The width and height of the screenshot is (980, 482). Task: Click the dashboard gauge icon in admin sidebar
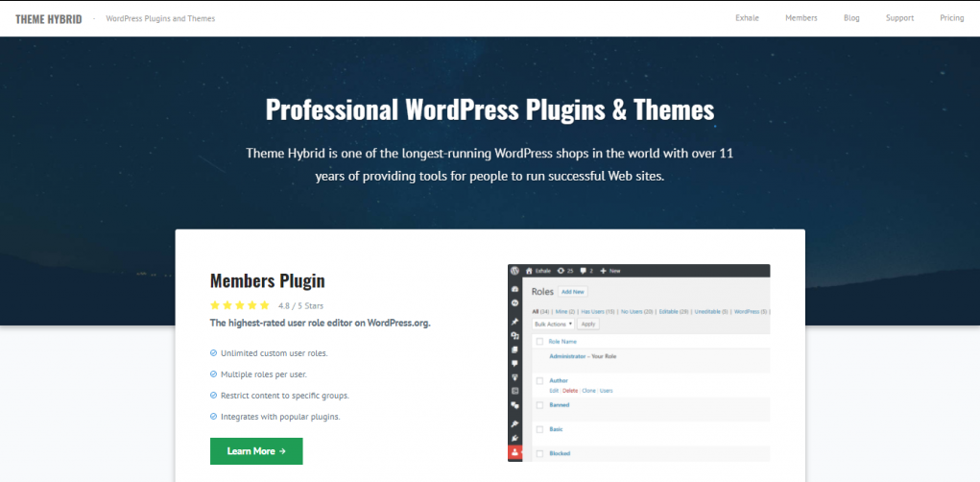[515, 289]
